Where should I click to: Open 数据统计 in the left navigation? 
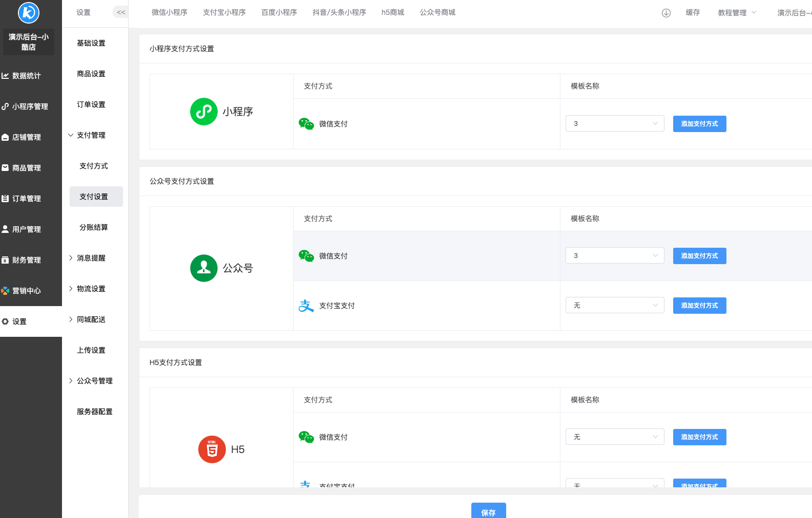pyautogui.click(x=27, y=76)
